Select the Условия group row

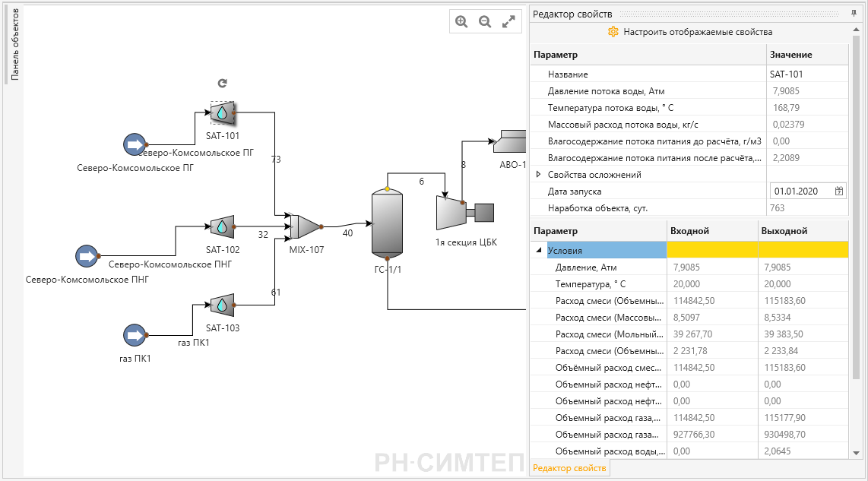(689, 250)
